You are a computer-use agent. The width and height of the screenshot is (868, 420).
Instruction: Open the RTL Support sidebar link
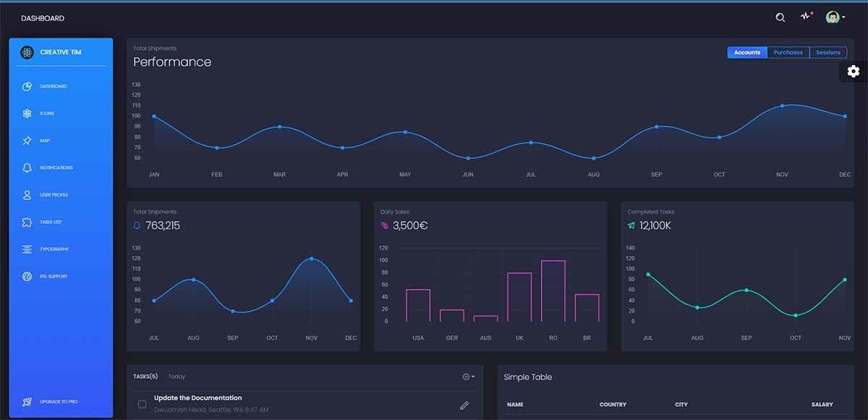54,277
